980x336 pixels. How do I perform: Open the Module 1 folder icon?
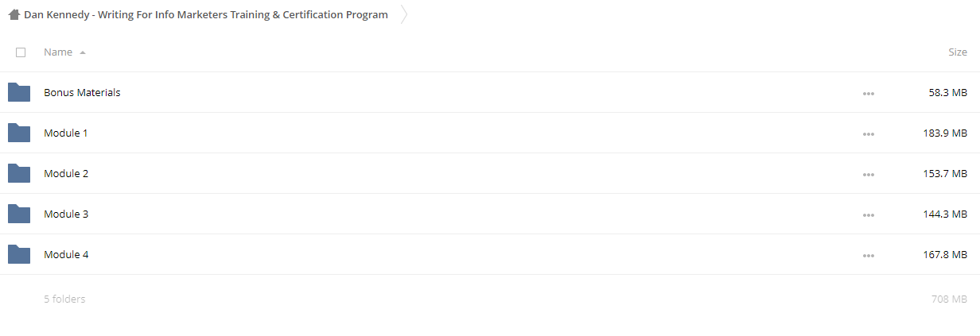click(x=19, y=133)
